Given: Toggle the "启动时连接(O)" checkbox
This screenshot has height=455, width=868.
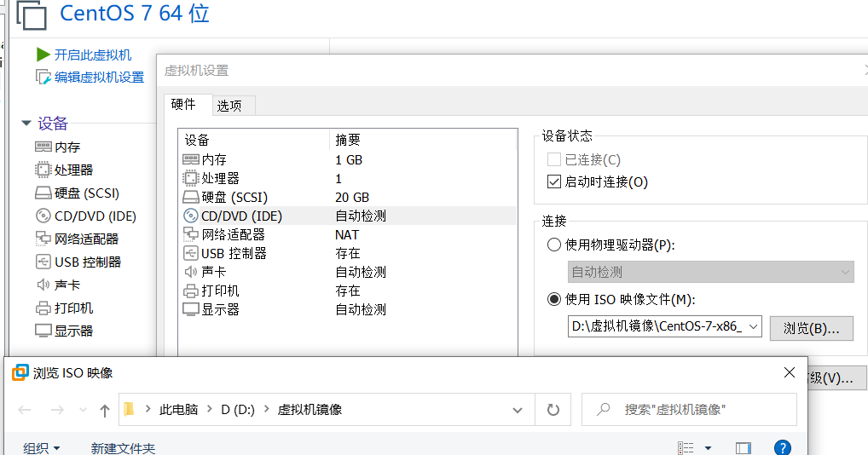Looking at the screenshot, I should (x=553, y=181).
